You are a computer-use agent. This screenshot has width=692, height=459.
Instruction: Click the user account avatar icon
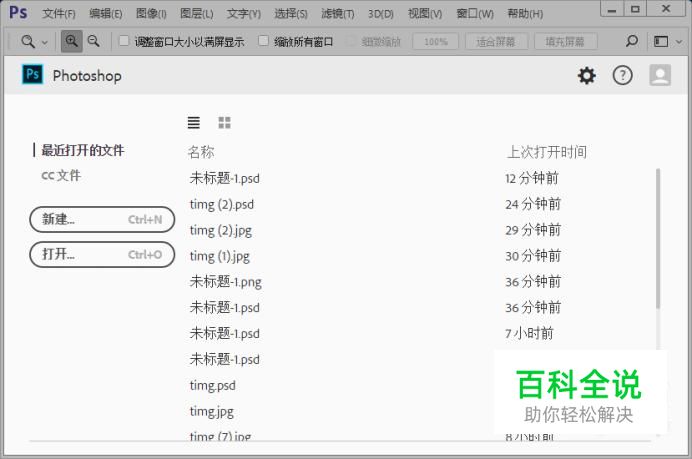(x=660, y=75)
